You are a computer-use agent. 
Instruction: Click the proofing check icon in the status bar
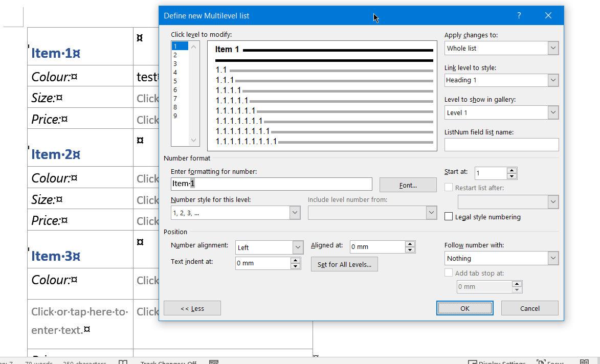pyautogui.click(x=123, y=361)
